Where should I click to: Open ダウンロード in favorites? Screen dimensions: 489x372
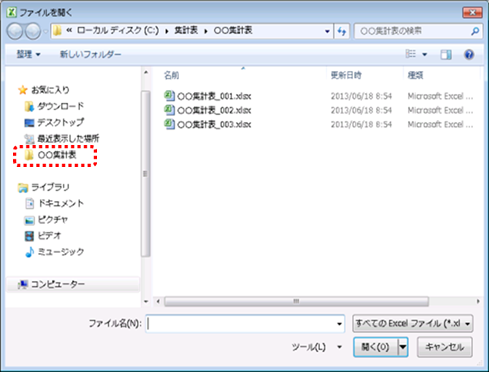tap(60, 106)
